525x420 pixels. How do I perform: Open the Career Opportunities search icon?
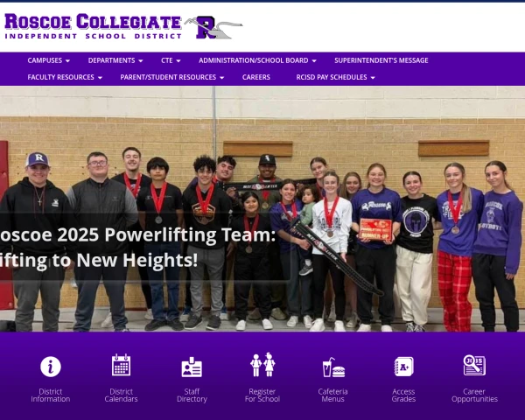[x=474, y=365]
